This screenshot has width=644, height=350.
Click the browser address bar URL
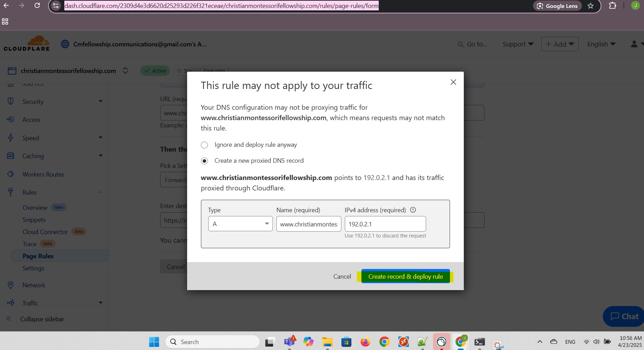(221, 6)
